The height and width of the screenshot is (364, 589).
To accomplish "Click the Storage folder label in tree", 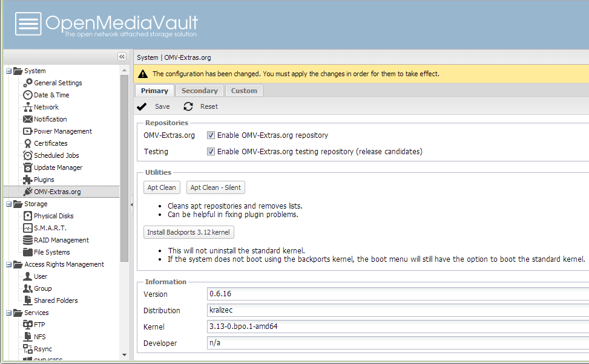I will 36,204.
